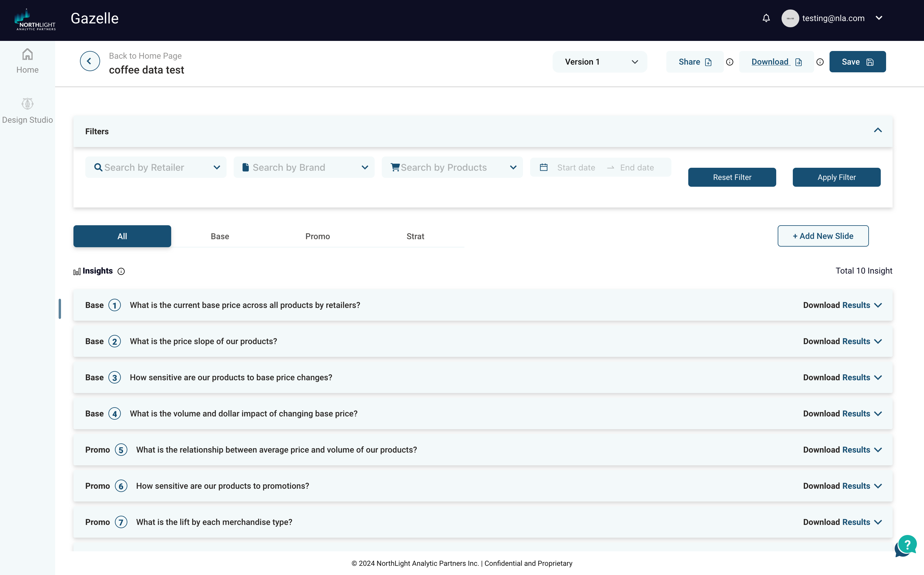Image resolution: width=924 pixels, height=575 pixels.
Task: Click the info icon beside Insights
Action: pyautogui.click(x=121, y=271)
